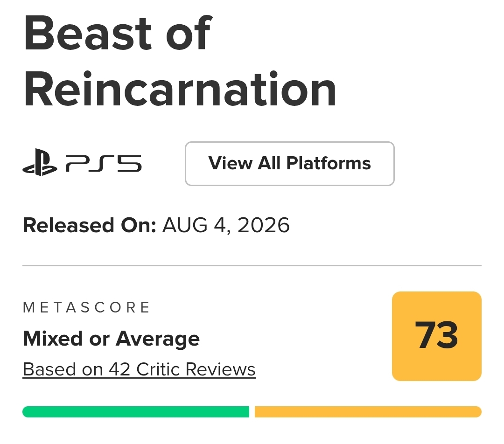Screen dimensions: 504x444
Task: Click the horizontal divider above METASCORE
Action: coord(252,266)
